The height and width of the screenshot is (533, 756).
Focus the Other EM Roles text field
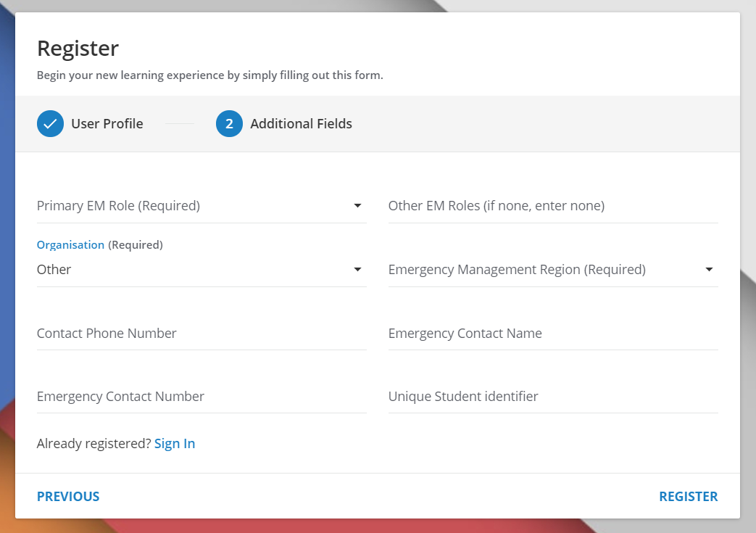coord(552,206)
